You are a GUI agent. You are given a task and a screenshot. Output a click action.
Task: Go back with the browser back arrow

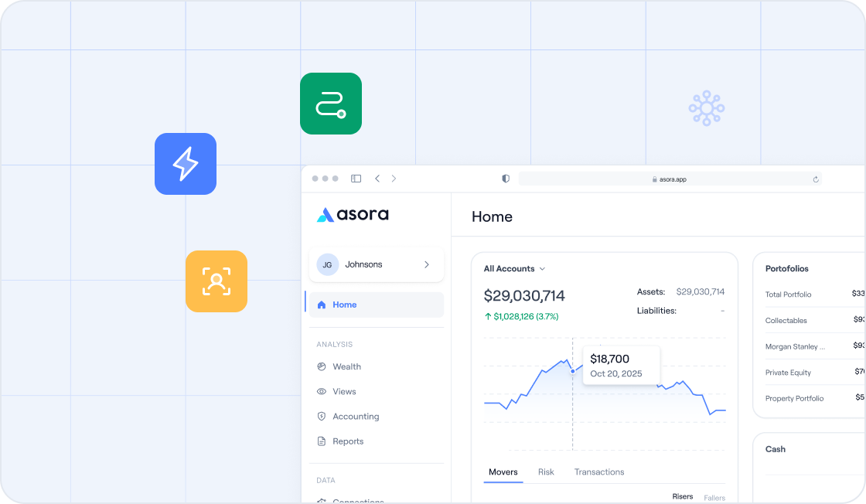(x=377, y=179)
